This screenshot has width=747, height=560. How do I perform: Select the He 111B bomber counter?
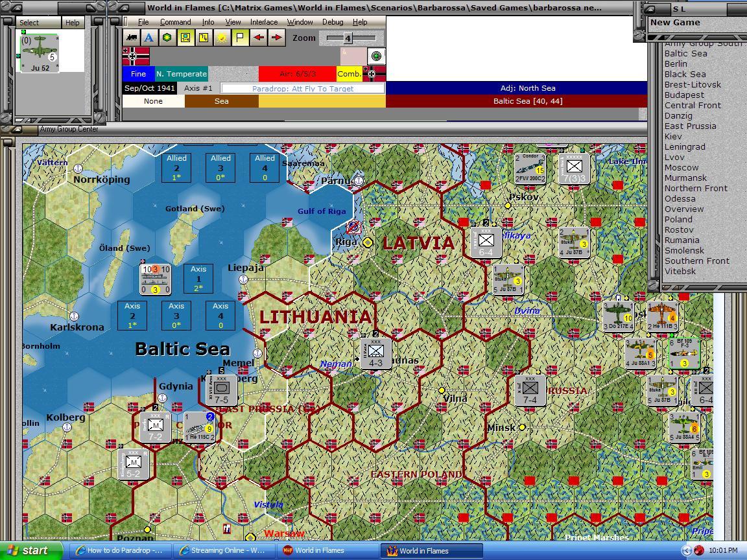click(x=662, y=316)
